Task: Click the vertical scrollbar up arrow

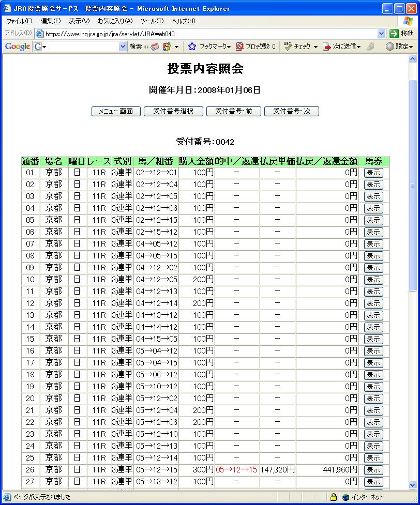Action: point(413,59)
